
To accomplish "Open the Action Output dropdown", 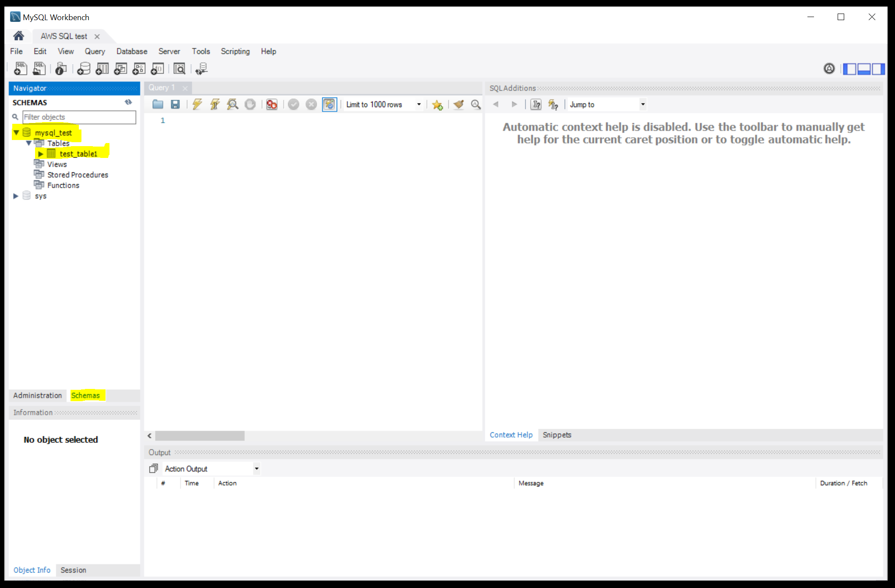I will (257, 469).
